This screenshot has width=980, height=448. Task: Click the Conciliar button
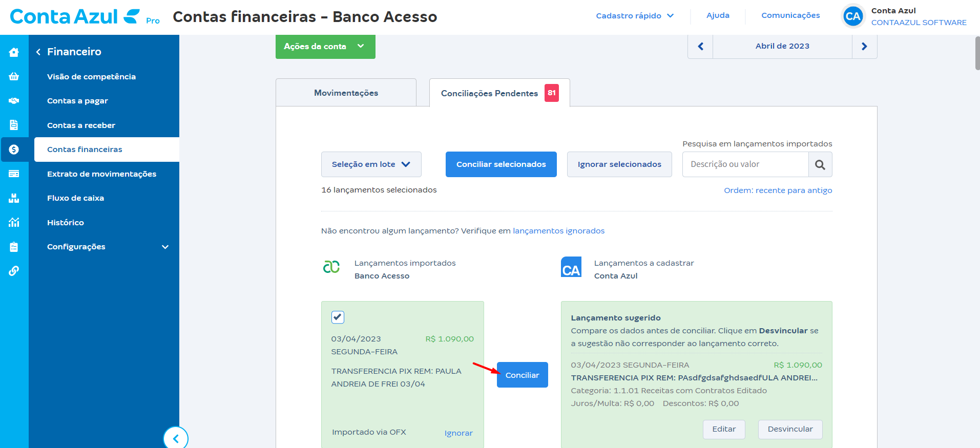tap(522, 375)
